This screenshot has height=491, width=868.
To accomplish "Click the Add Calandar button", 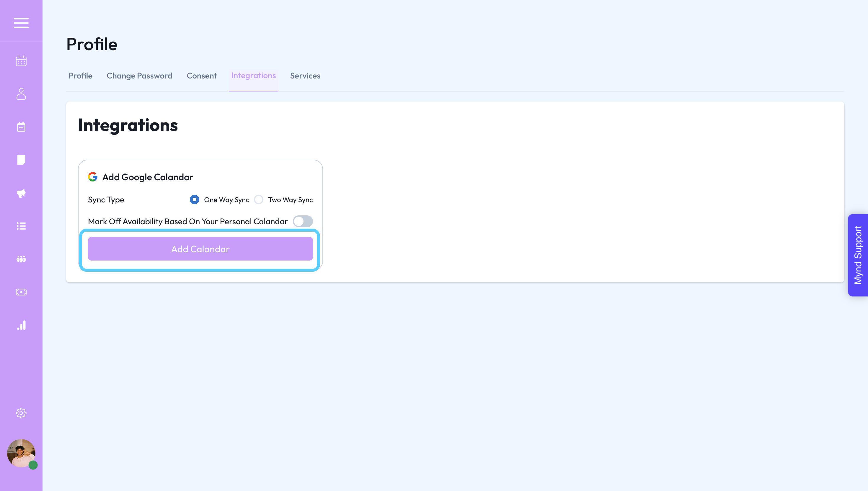I will tap(200, 249).
